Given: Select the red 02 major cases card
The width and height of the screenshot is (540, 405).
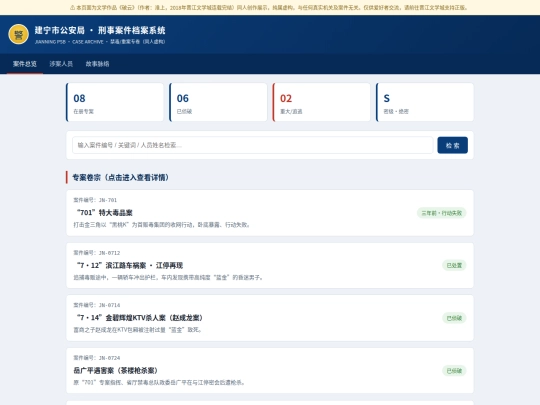Looking at the screenshot, I should [x=321, y=102].
